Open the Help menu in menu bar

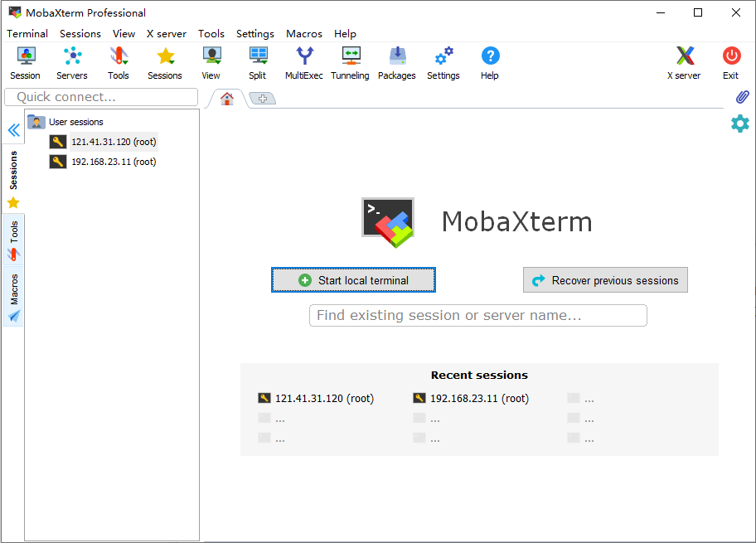pyautogui.click(x=345, y=34)
